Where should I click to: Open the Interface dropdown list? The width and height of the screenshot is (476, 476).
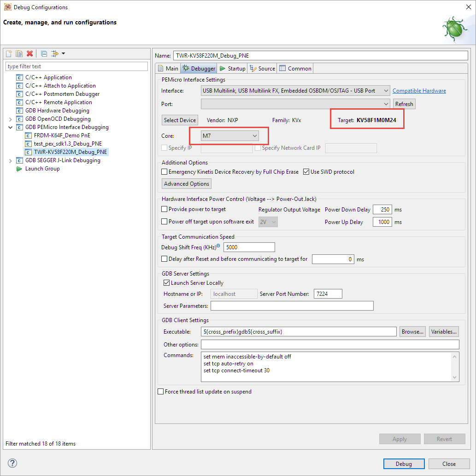[x=295, y=91]
